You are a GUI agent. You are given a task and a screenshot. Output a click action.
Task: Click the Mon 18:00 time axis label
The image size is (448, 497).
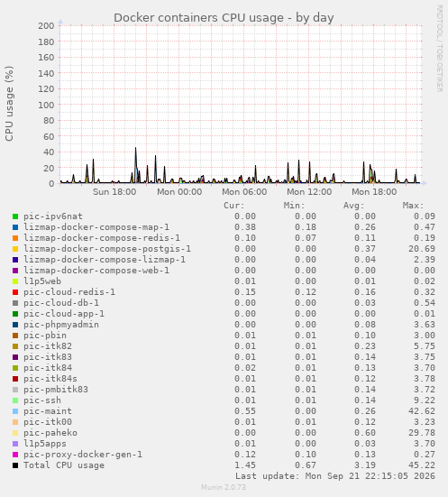pyautogui.click(x=374, y=192)
